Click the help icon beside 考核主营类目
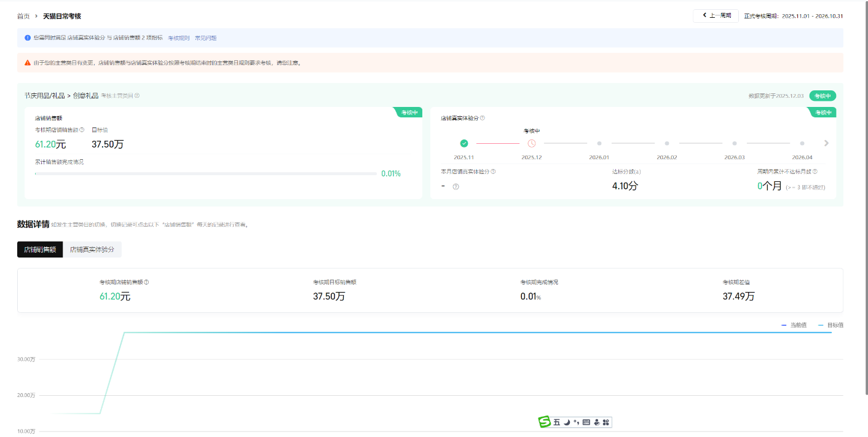Viewport: 868px width, 437px height. click(x=137, y=96)
